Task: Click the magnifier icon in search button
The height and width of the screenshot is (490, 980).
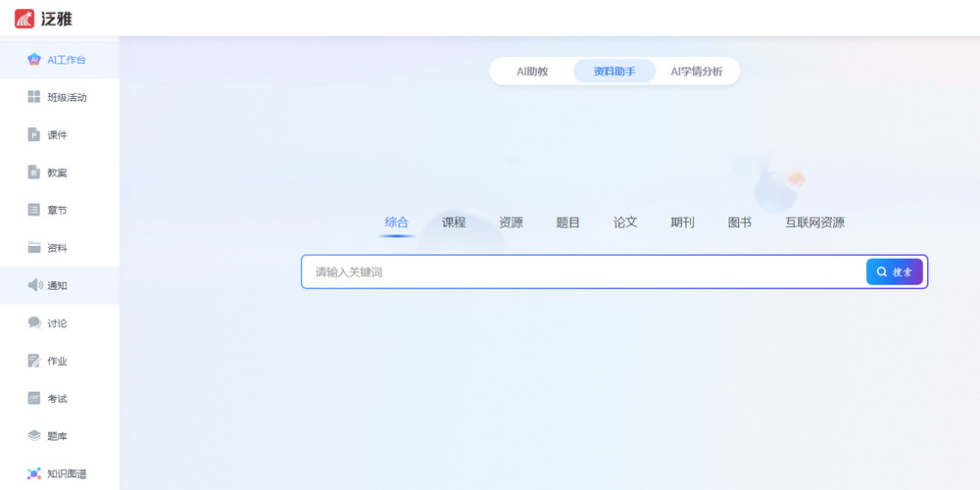Action: tap(882, 271)
